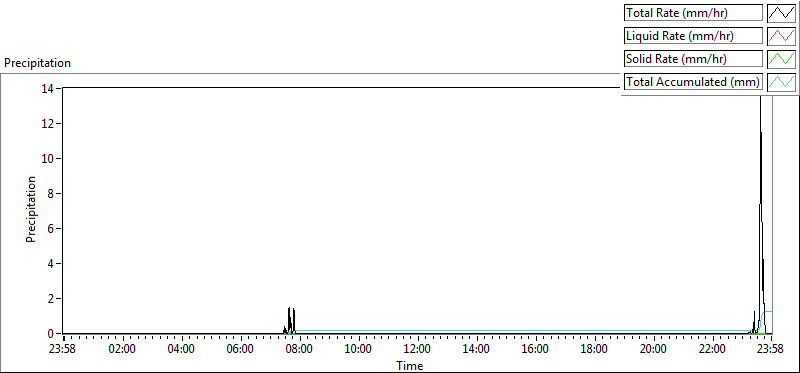Image resolution: width=800 pixels, height=373 pixels.
Task: Click the 20:00 time axis label
Action: click(654, 350)
